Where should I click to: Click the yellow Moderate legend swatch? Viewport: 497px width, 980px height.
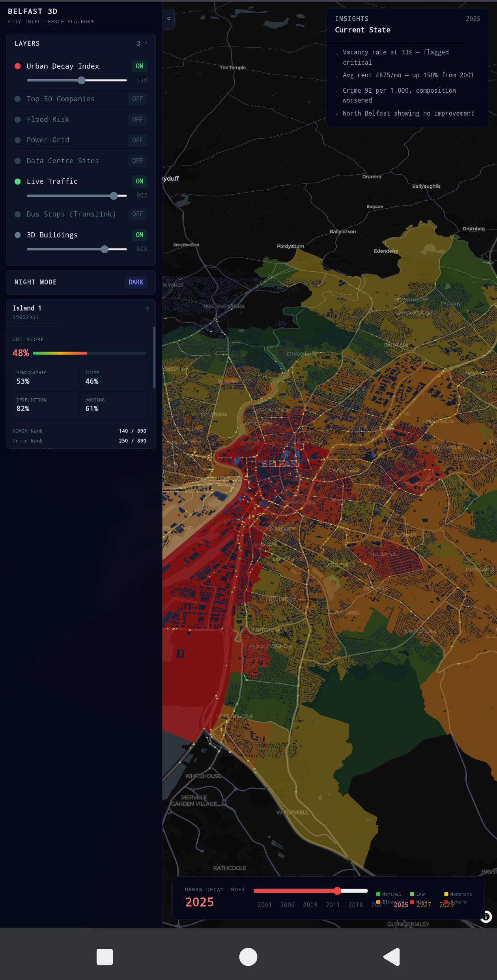446,894
